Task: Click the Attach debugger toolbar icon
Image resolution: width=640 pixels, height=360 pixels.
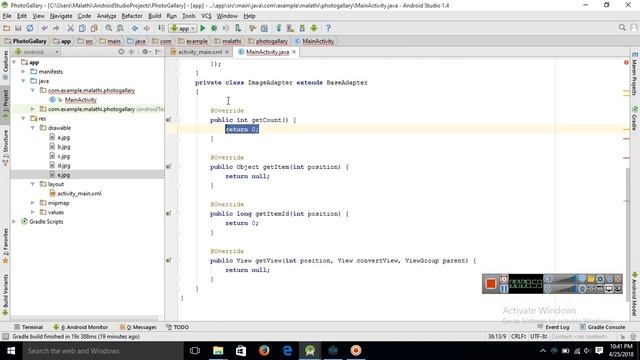Action: (238, 28)
